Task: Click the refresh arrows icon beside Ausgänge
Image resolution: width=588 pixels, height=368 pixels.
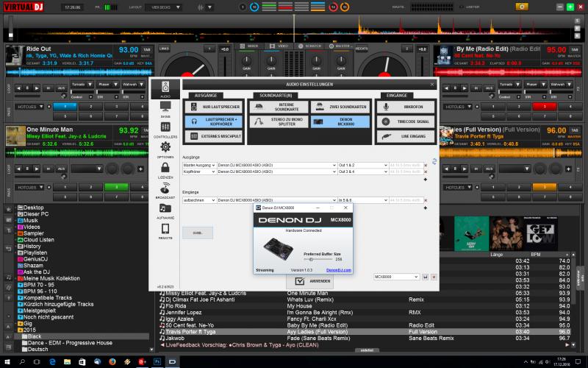Action: point(434,161)
